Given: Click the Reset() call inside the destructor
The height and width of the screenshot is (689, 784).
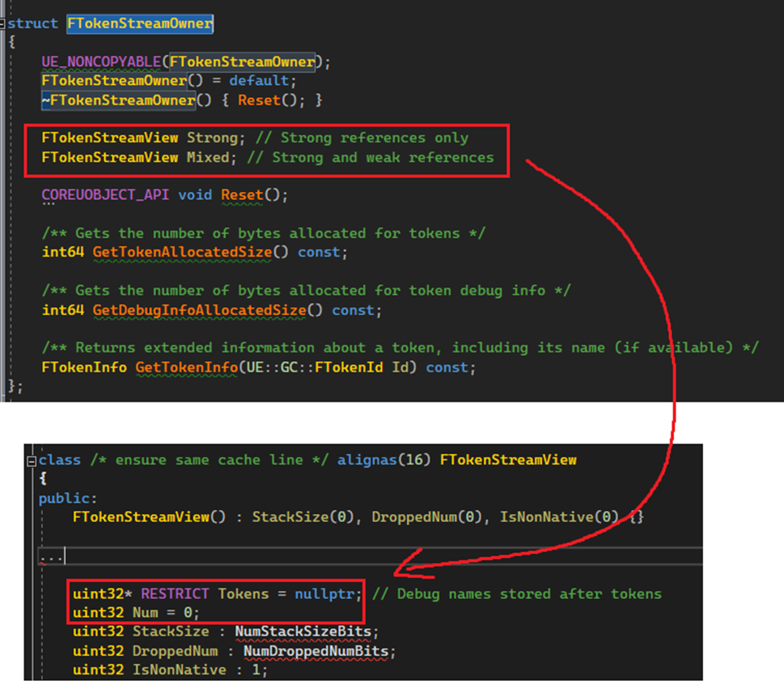Looking at the screenshot, I should coord(259,100).
